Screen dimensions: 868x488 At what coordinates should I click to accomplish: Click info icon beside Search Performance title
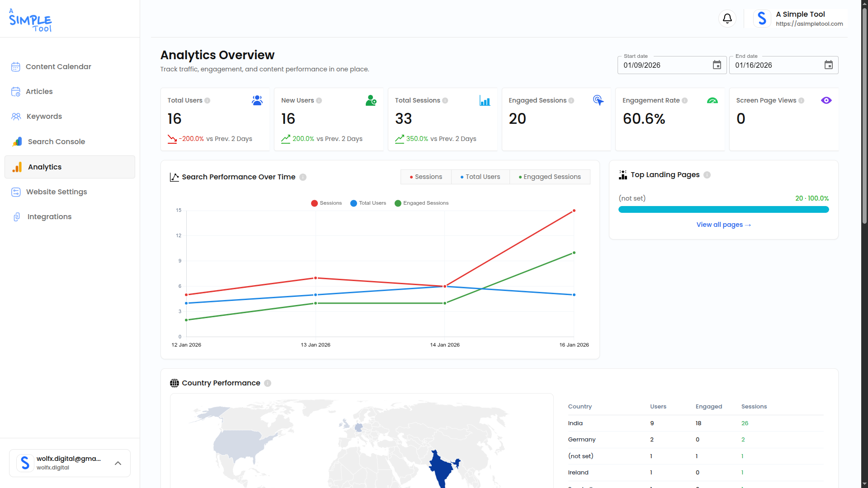point(303,177)
